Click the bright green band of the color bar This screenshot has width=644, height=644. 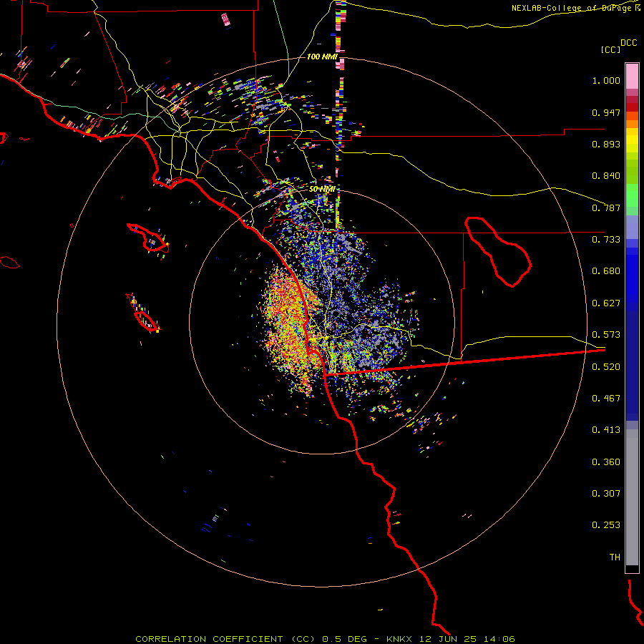click(x=632, y=195)
